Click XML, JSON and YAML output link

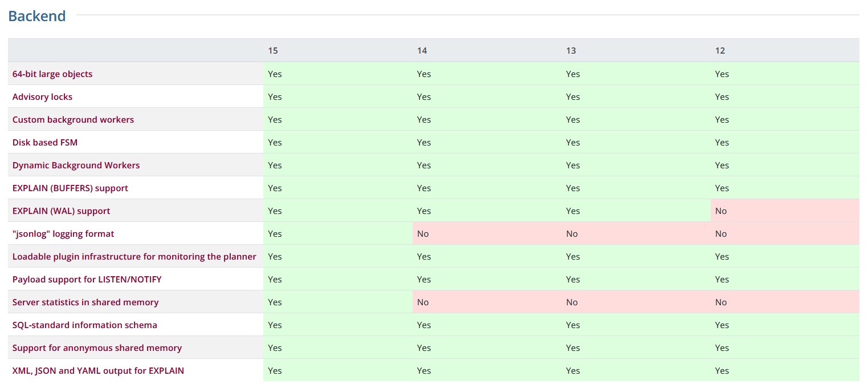pos(98,371)
